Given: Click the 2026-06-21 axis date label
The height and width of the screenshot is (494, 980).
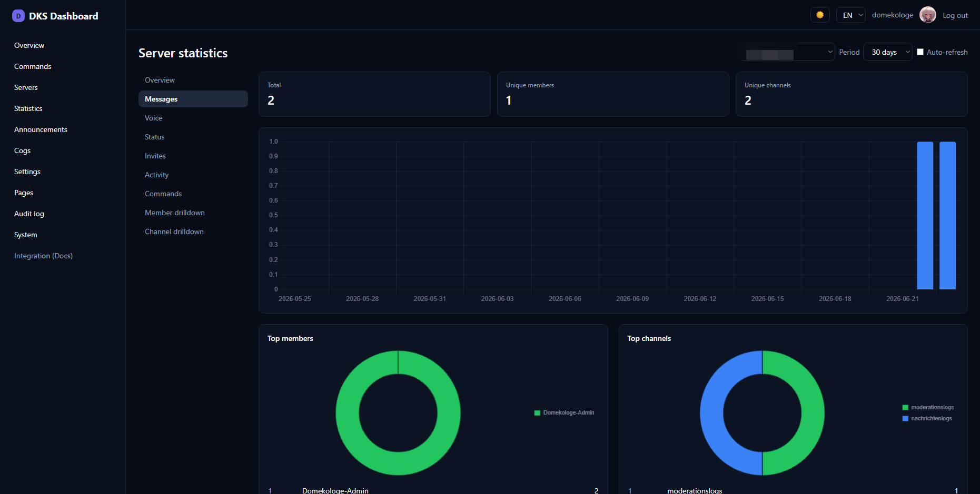Looking at the screenshot, I should pyautogui.click(x=902, y=299).
